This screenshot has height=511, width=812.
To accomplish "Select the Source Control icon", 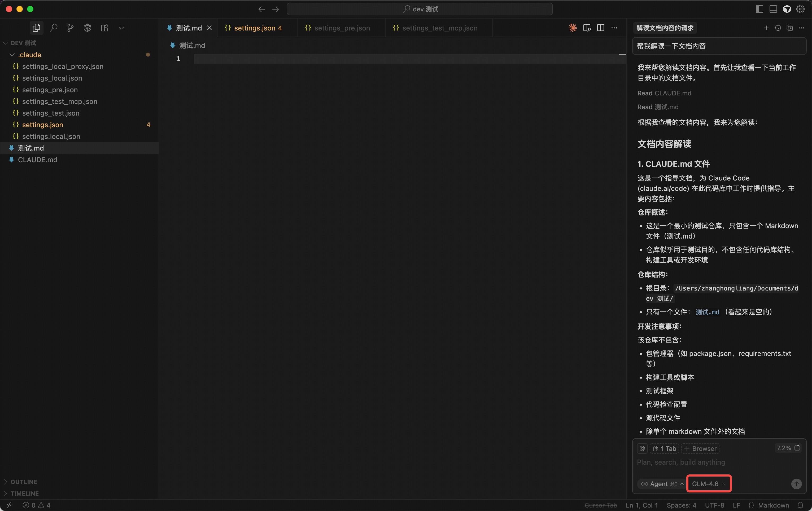I will coord(70,28).
